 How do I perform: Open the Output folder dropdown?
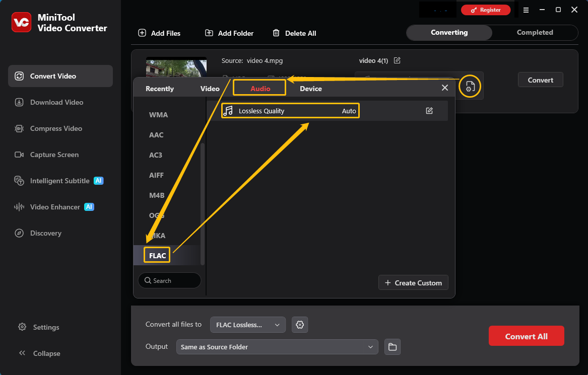click(277, 347)
